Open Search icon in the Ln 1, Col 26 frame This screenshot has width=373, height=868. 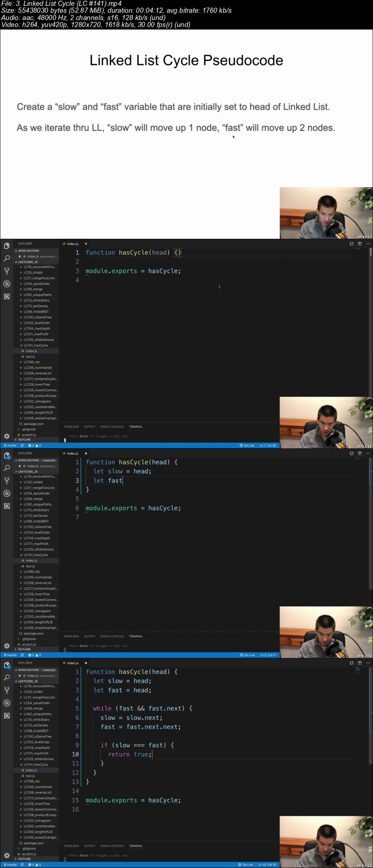7,258
